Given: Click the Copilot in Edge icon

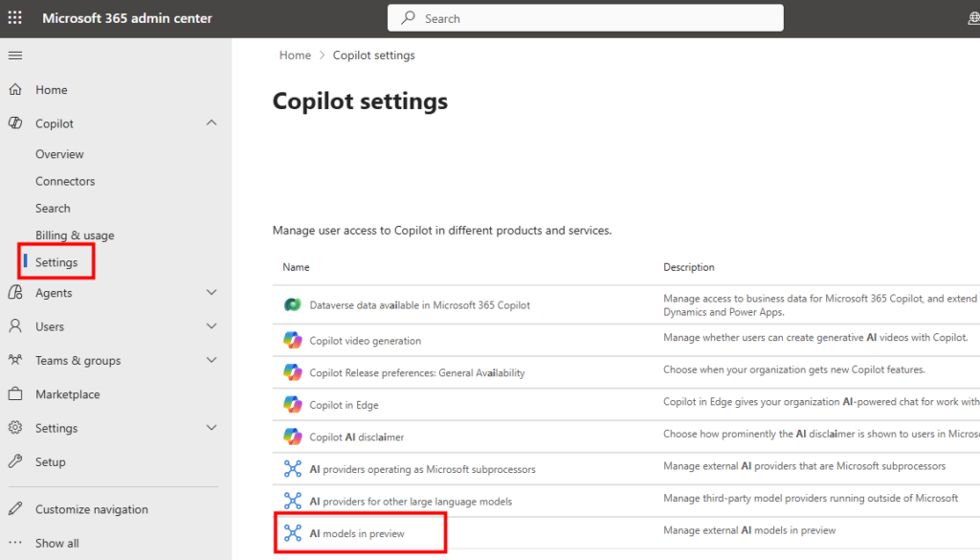Looking at the screenshot, I should 293,404.
